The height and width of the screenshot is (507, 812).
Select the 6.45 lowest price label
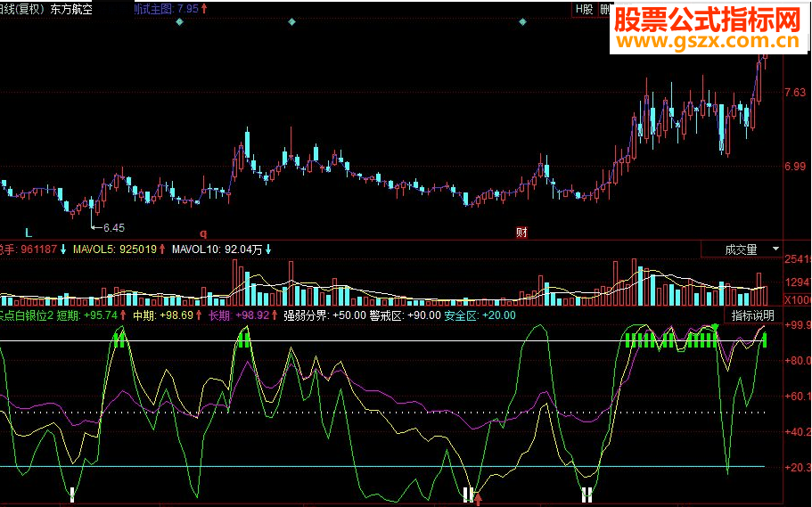(x=113, y=228)
